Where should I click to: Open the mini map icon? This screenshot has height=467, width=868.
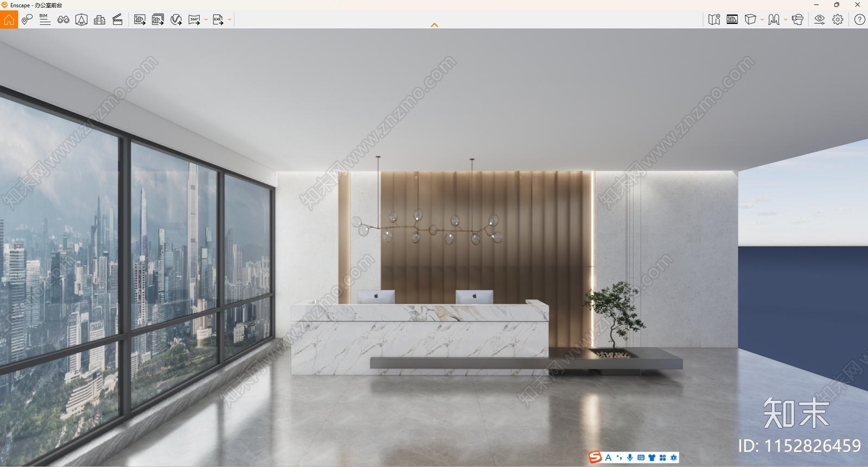pyautogui.click(x=714, y=20)
